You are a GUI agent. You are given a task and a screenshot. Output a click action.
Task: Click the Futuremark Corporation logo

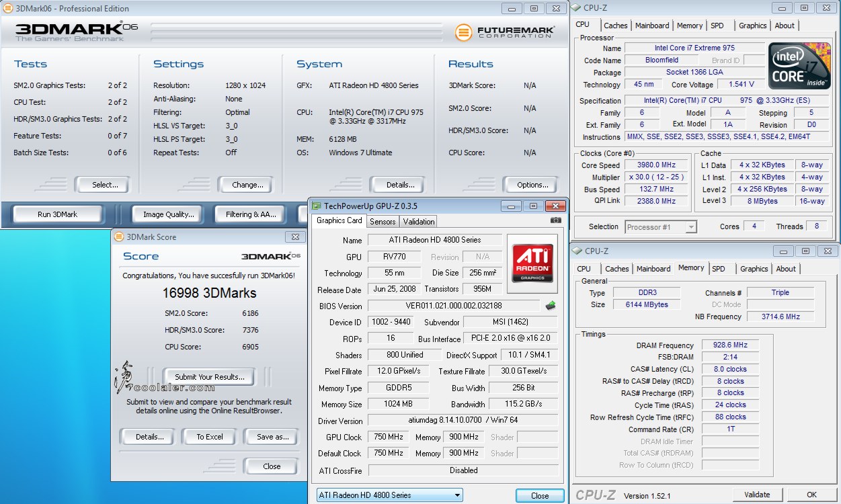coord(505,32)
